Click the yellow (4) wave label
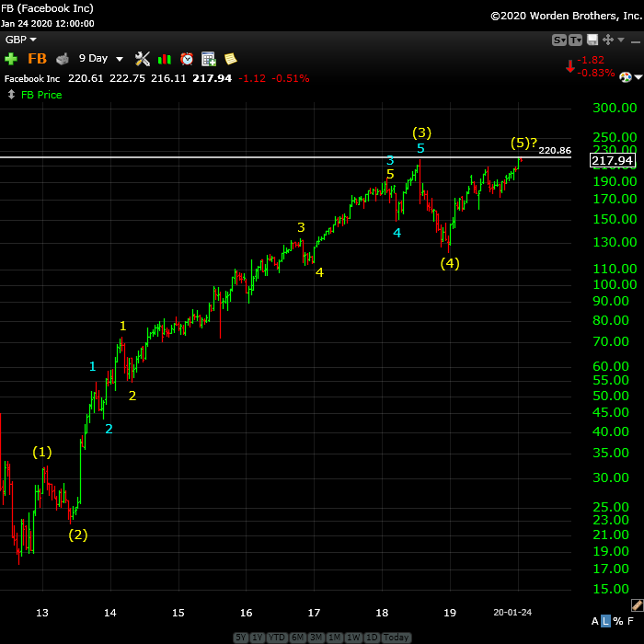The height and width of the screenshot is (644, 644). pos(450,263)
